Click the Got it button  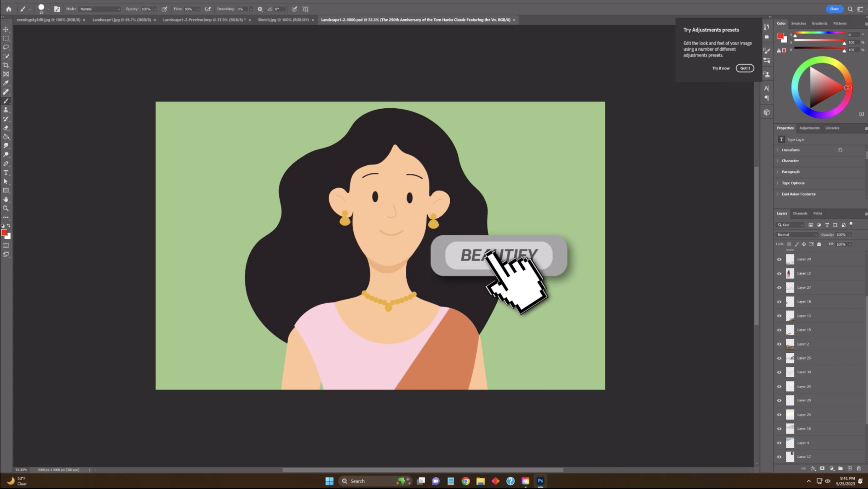(x=745, y=69)
